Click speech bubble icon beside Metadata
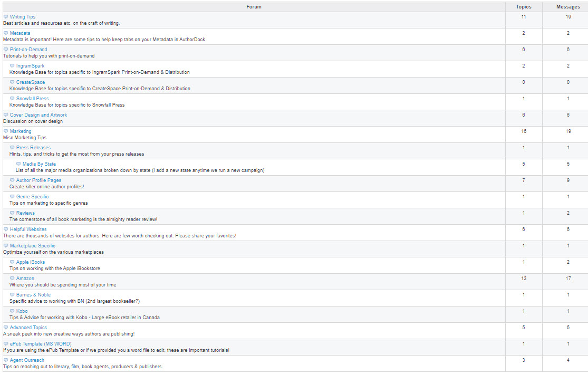The width and height of the screenshot is (588, 374). [6, 33]
